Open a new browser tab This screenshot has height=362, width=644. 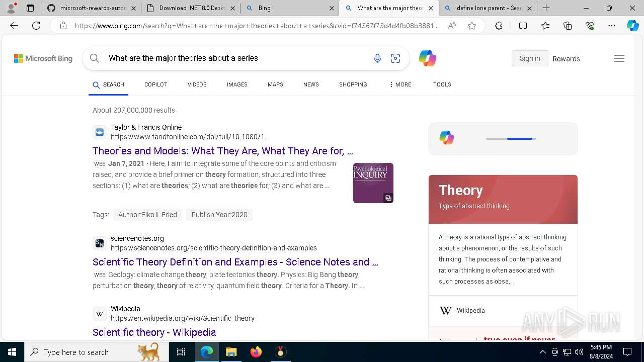click(546, 8)
